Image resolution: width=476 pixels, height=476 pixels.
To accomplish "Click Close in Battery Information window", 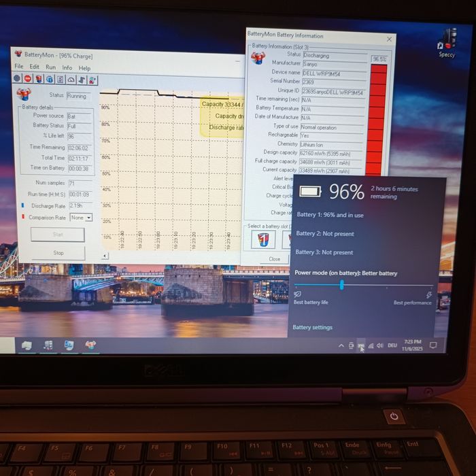I will 275,259.
